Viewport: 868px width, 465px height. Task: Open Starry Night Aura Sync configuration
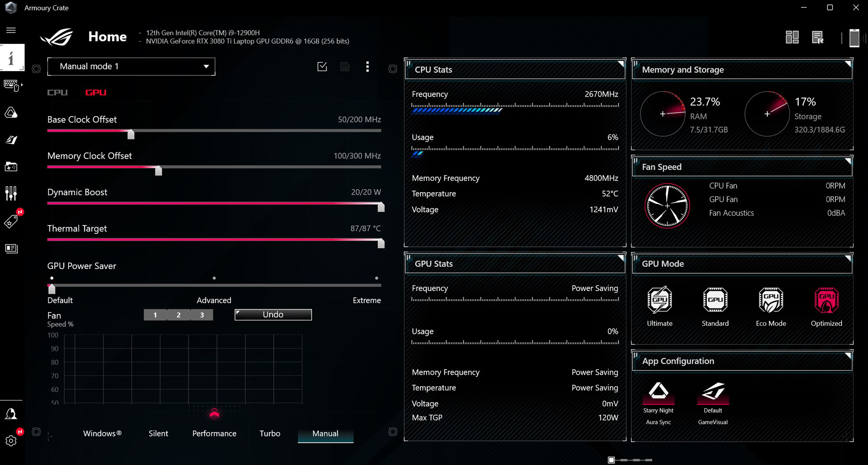658,391
